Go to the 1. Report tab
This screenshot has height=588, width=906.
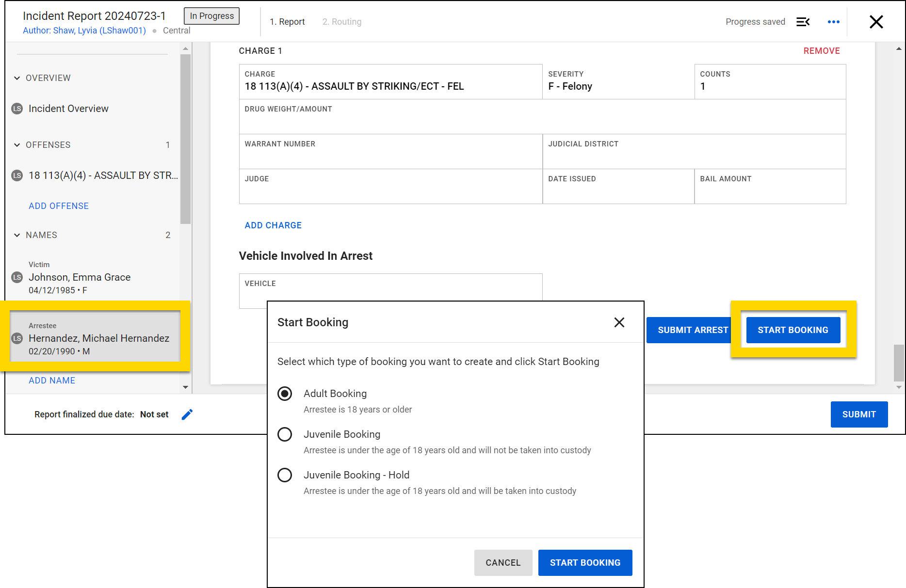click(x=287, y=22)
